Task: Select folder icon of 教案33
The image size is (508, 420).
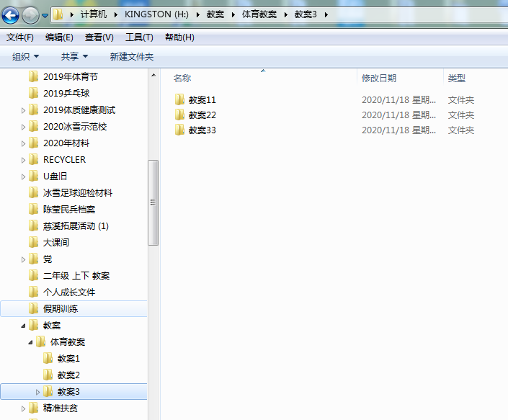Action: [x=179, y=130]
